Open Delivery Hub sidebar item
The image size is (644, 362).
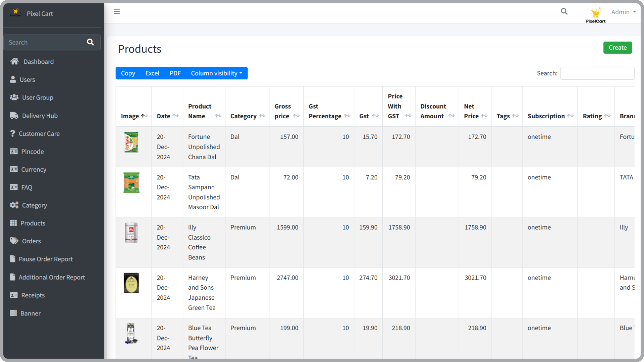(x=40, y=116)
